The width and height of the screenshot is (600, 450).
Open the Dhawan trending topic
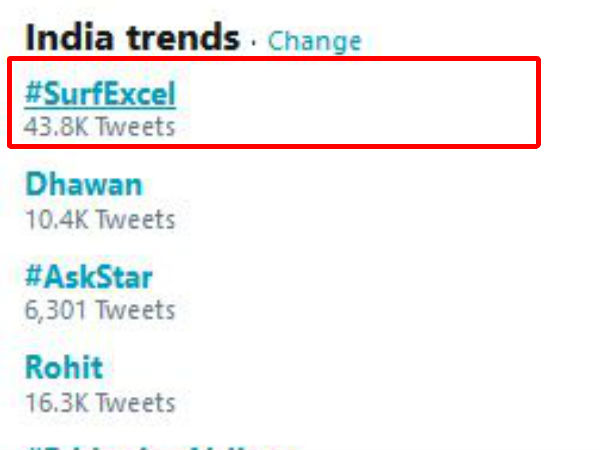(84, 184)
